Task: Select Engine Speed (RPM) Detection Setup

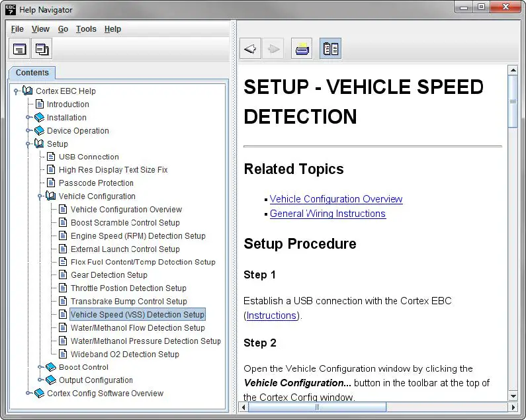Action: pyautogui.click(x=138, y=236)
